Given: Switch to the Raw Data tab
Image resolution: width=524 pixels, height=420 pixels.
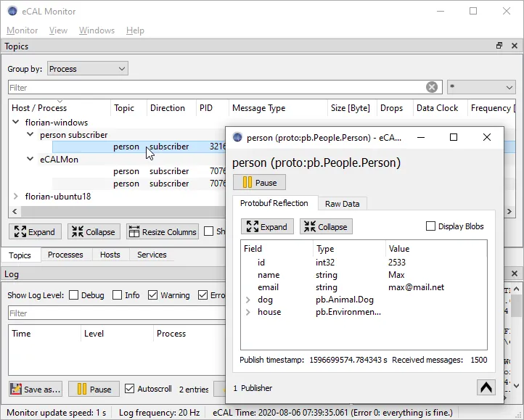Looking at the screenshot, I should coord(342,204).
